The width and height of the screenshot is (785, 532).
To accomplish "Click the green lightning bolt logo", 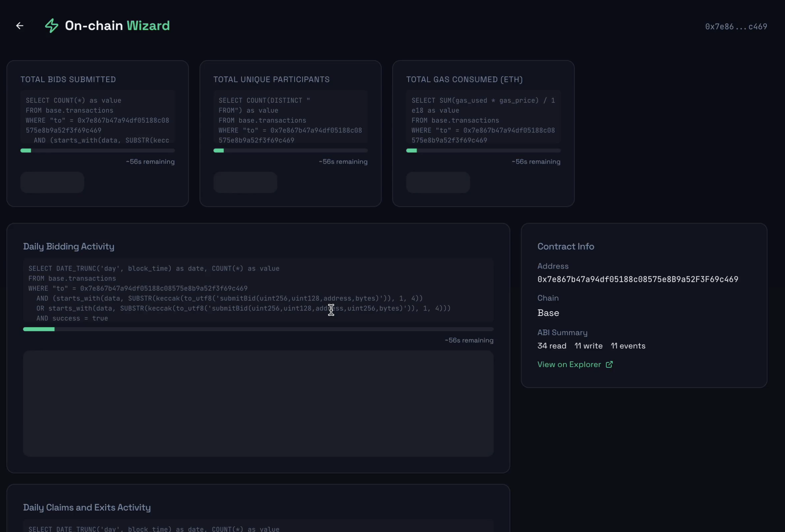I will tap(51, 25).
